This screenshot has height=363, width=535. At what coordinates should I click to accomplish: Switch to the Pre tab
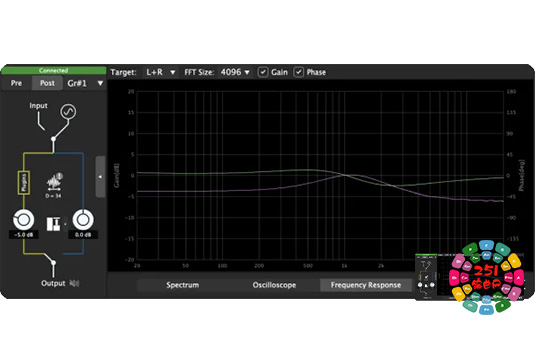click(16, 83)
